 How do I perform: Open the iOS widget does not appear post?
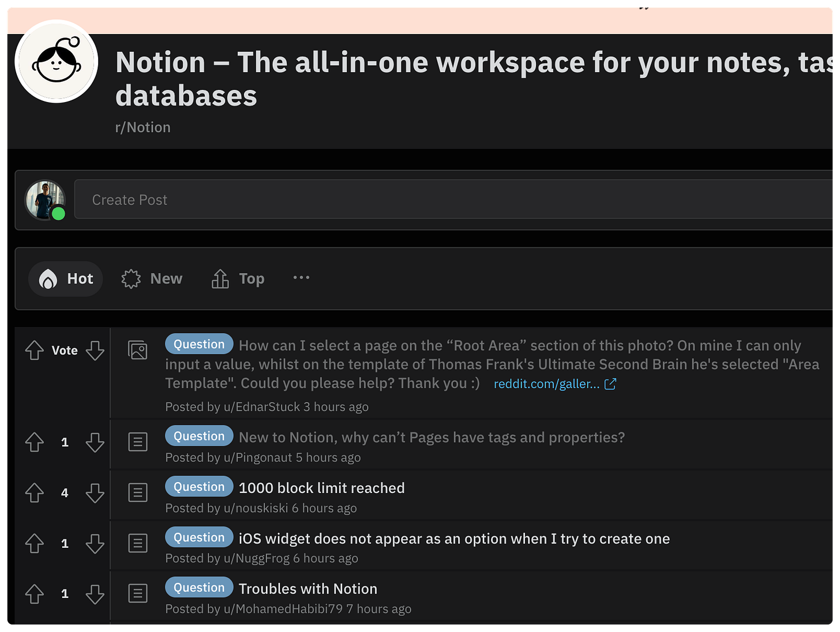(x=455, y=539)
